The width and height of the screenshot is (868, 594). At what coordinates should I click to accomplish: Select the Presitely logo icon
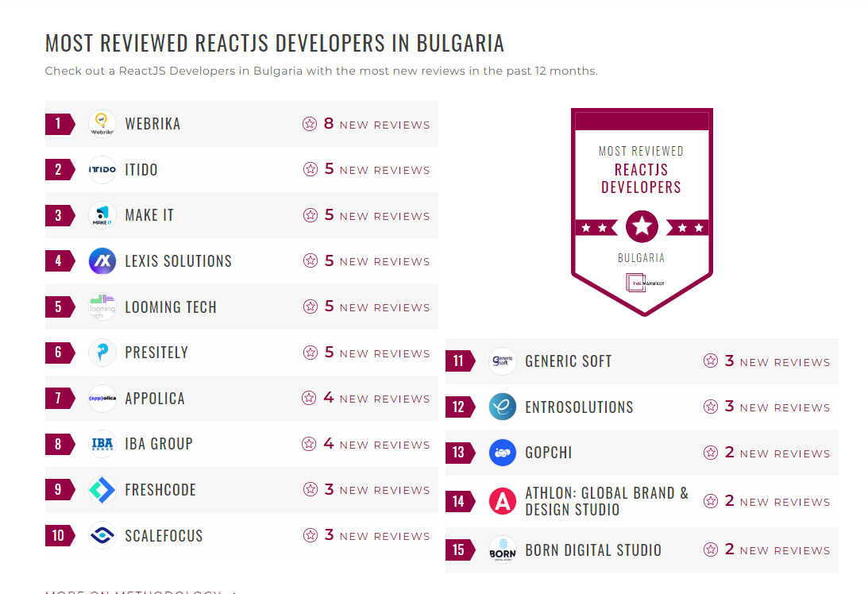(x=102, y=353)
